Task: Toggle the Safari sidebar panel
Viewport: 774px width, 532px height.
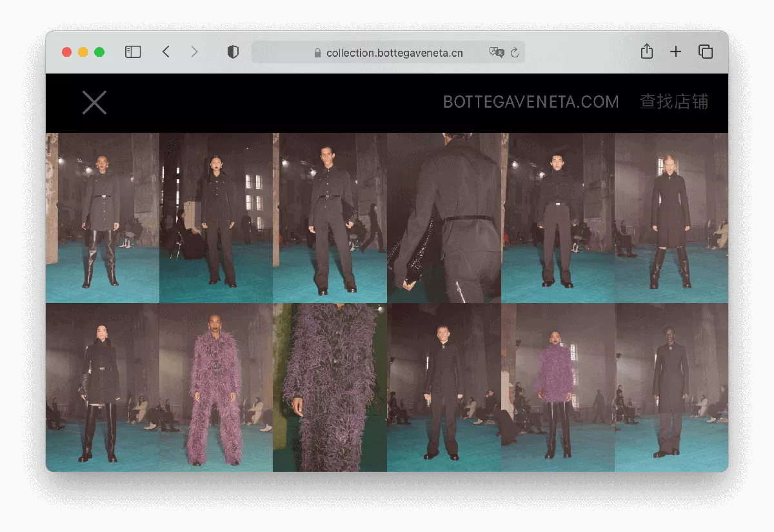Action: [133, 52]
